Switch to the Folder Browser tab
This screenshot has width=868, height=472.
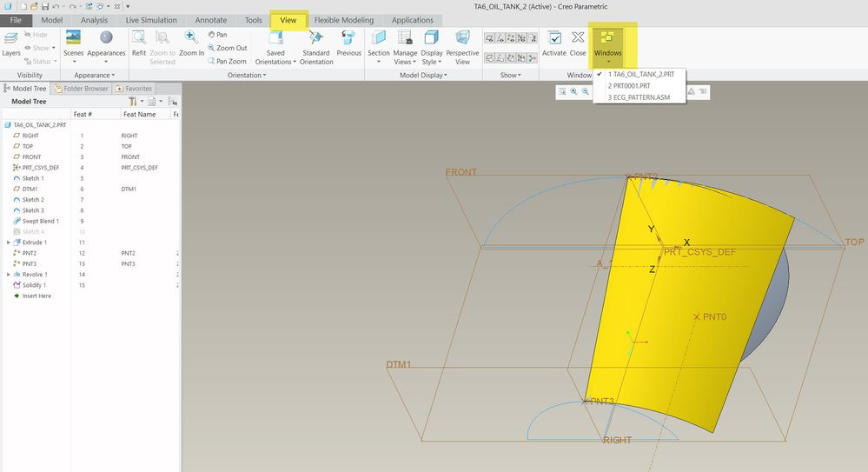[x=81, y=89]
